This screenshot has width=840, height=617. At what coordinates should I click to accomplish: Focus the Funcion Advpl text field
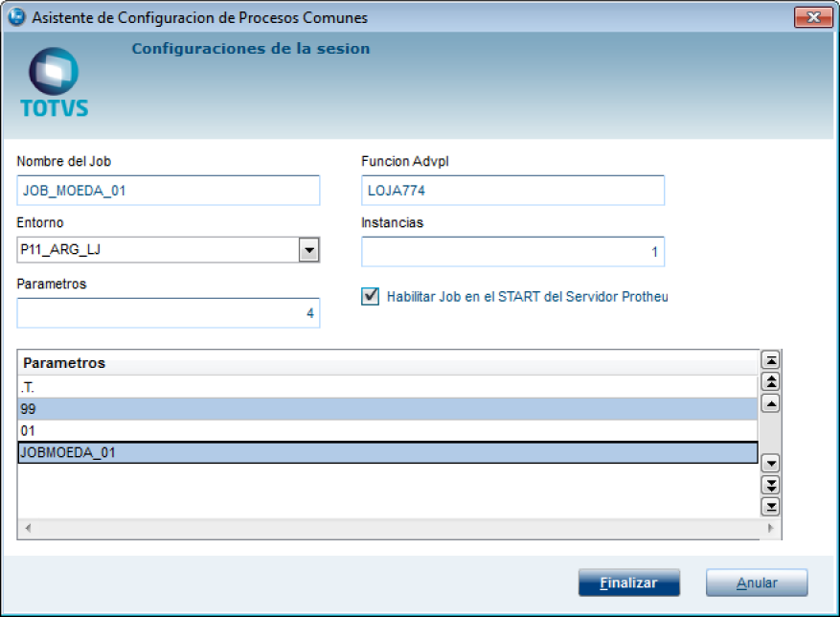pos(512,191)
